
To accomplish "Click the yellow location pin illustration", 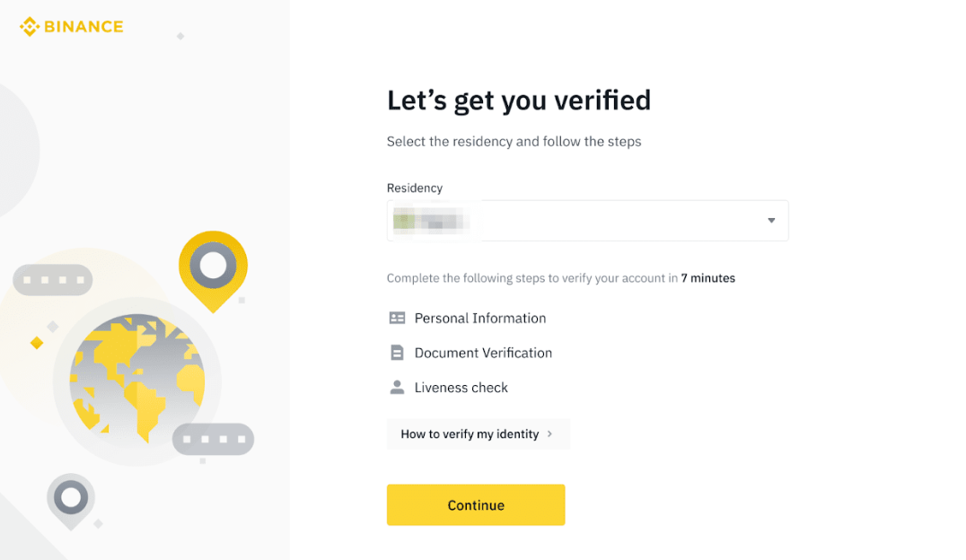I will 214,269.
